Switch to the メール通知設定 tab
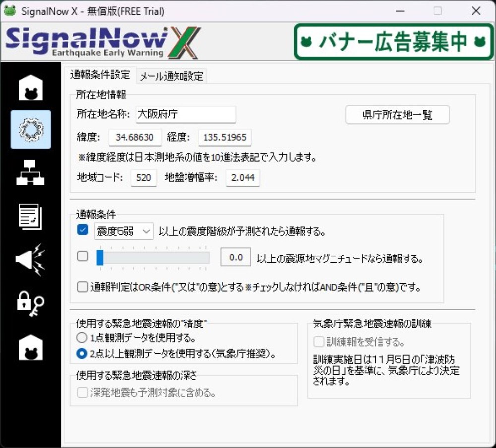Viewport: 496px width, 448px height. (172, 76)
